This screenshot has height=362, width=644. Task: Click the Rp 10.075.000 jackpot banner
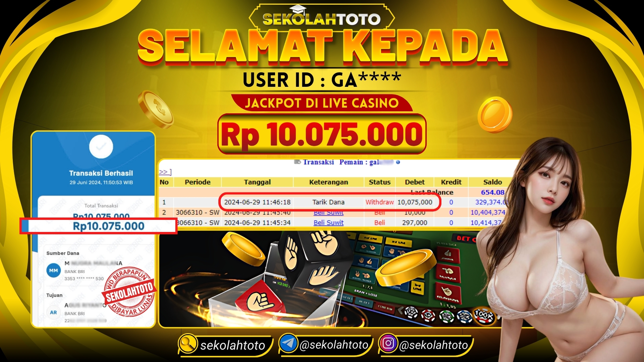coord(322,134)
